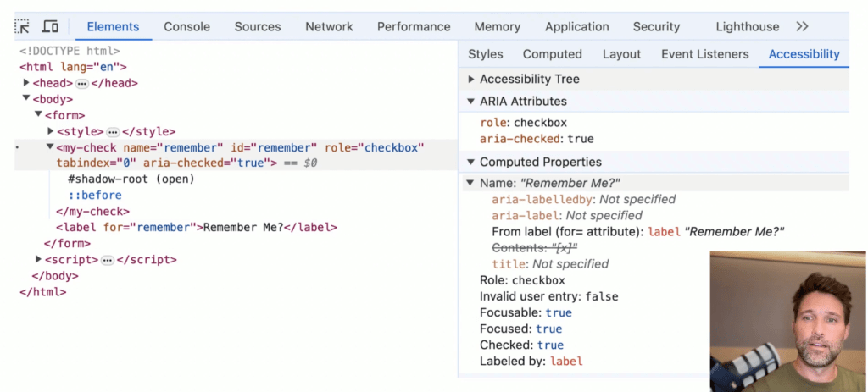868x392 pixels.
Task: Open the Event Listeners pane
Action: click(704, 54)
